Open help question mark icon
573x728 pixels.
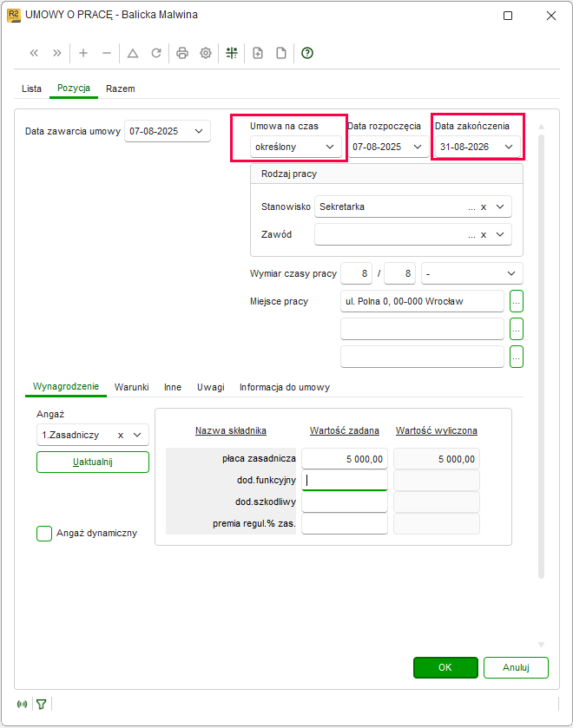click(307, 53)
